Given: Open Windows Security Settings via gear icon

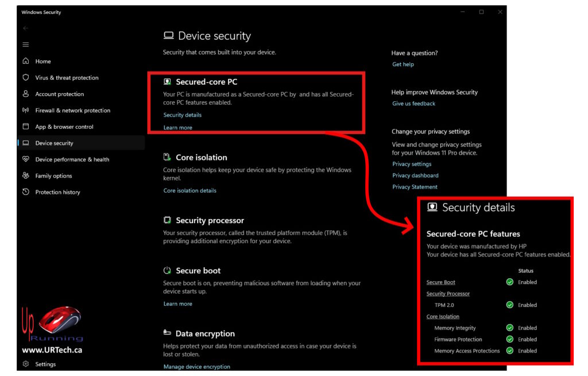Looking at the screenshot, I should [25, 363].
